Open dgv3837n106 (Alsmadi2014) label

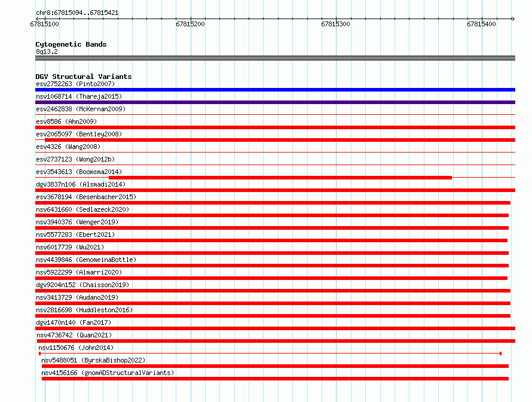click(x=81, y=184)
